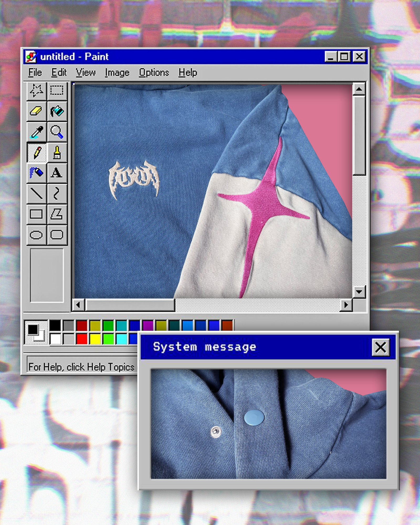This screenshot has width=420, height=525.
Task: Select the Rectangle shape tool
Action: pyautogui.click(x=37, y=214)
